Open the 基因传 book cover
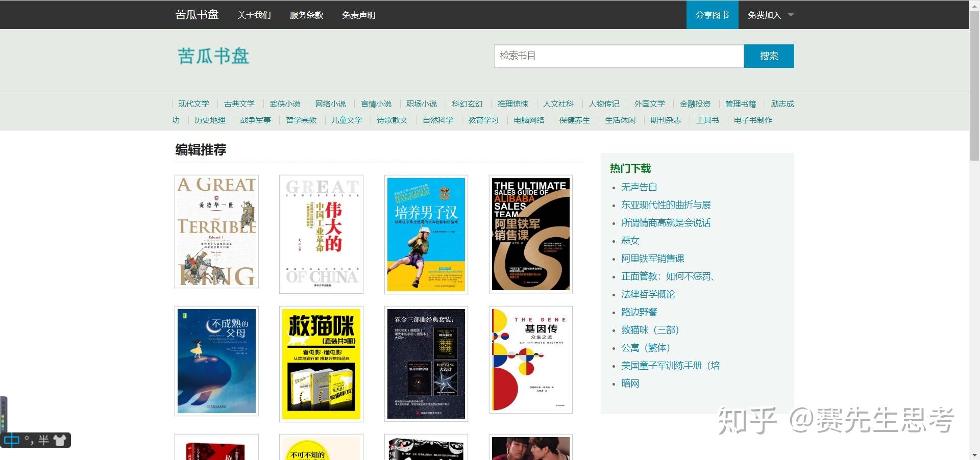The height and width of the screenshot is (460, 980). 530,360
